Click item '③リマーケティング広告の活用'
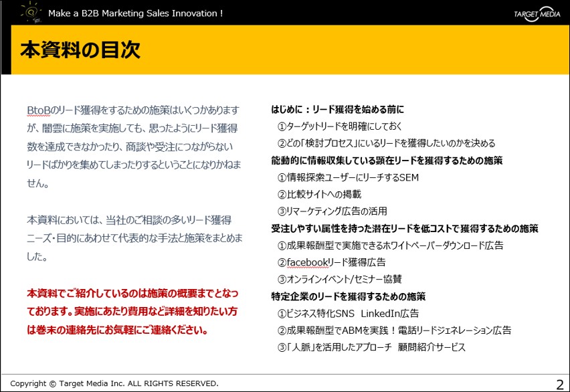The width and height of the screenshot is (570, 392). [332, 211]
